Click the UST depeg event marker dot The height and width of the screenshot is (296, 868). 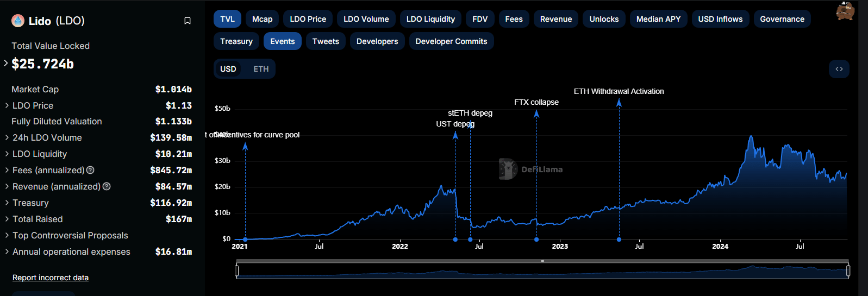pos(455,240)
